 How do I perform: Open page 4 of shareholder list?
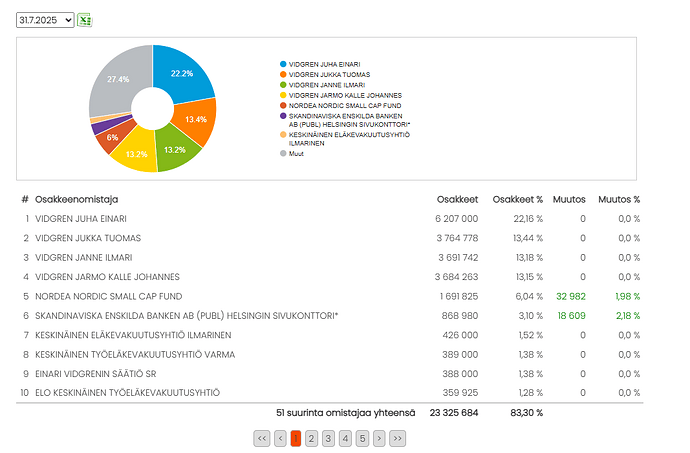(x=345, y=438)
